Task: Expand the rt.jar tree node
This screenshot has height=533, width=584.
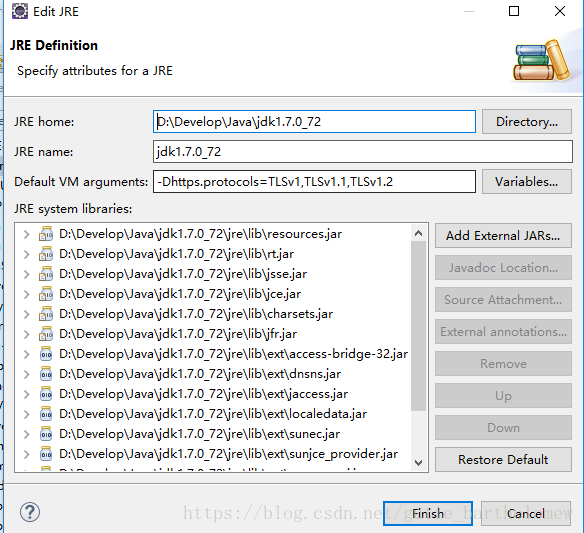Action: [26, 254]
